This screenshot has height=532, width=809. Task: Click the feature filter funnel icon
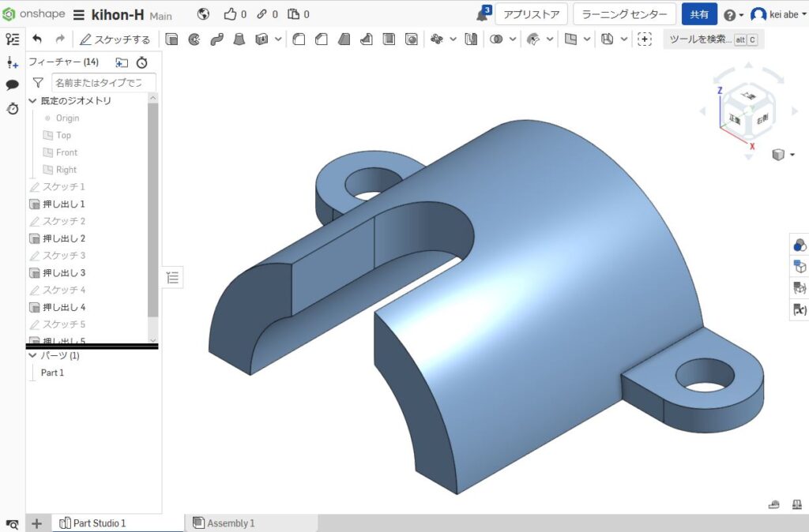pos(38,82)
